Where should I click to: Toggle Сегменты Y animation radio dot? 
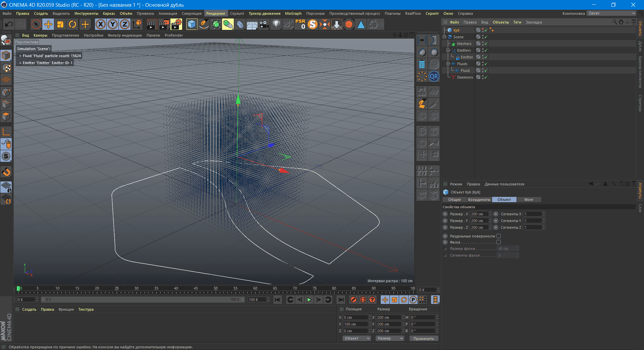click(496, 221)
